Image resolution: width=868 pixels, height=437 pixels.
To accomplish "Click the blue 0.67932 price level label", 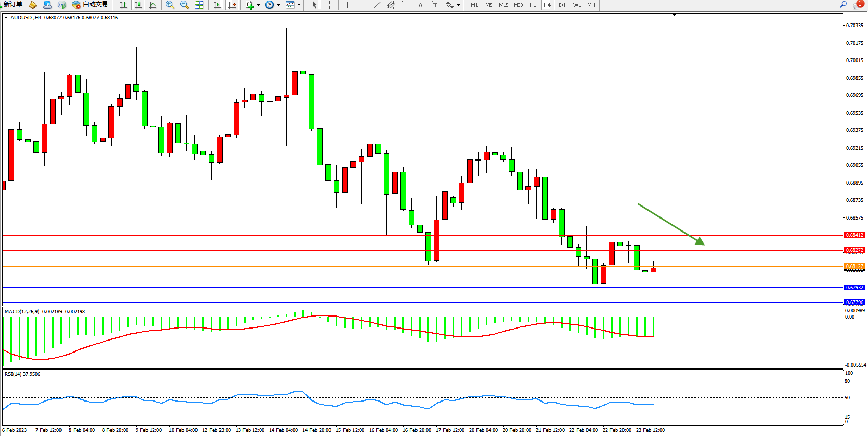I will coord(854,288).
